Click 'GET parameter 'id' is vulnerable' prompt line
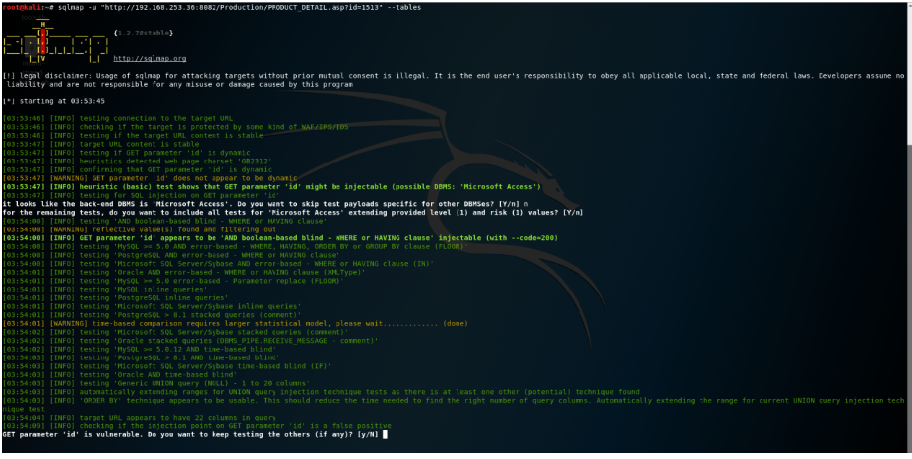912x459 pixels. [190, 435]
